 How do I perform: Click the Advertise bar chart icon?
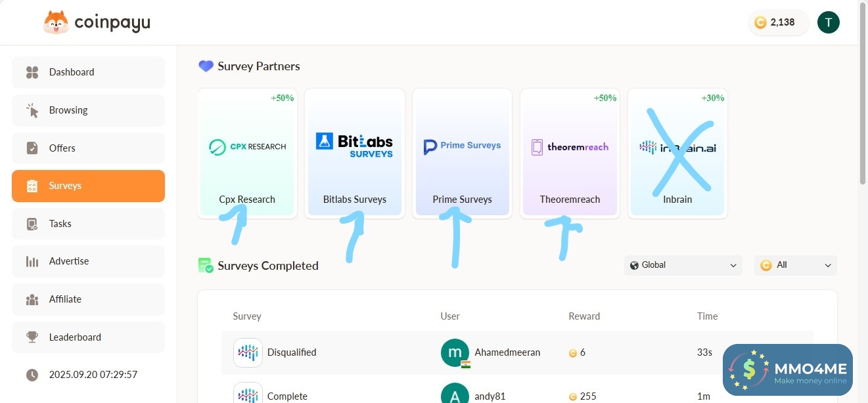[32, 261]
